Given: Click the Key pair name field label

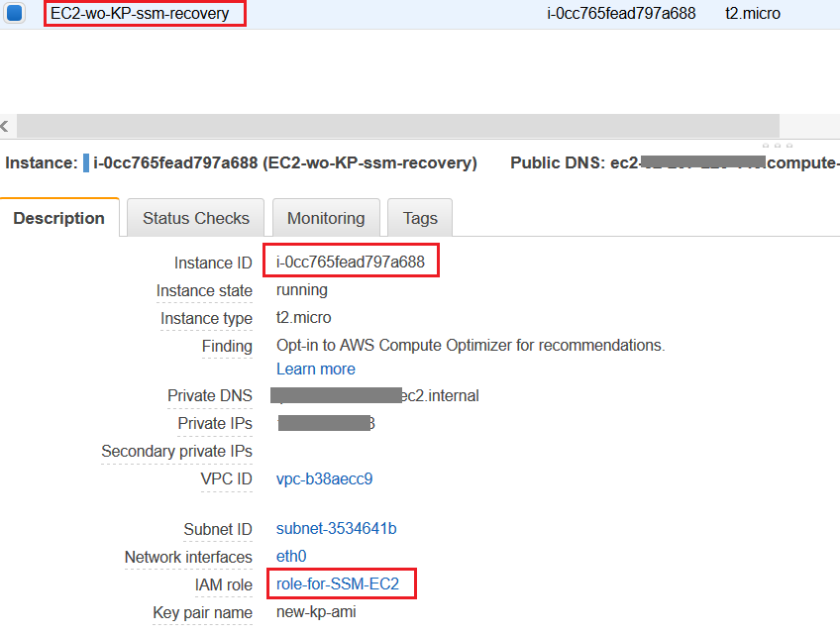Looking at the screenshot, I should tap(202, 613).
